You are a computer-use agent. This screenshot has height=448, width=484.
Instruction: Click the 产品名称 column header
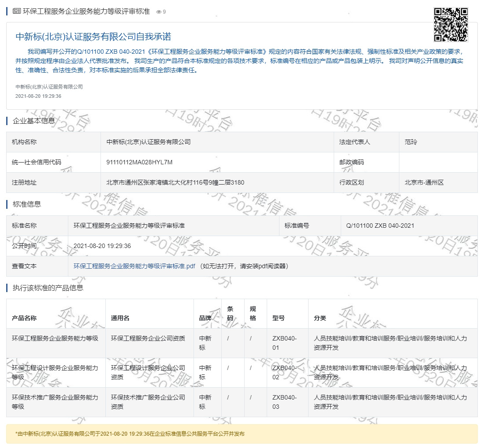click(56, 314)
